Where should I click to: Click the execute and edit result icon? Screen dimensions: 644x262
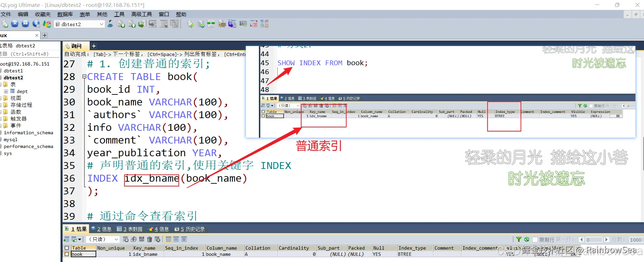coord(36,24)
